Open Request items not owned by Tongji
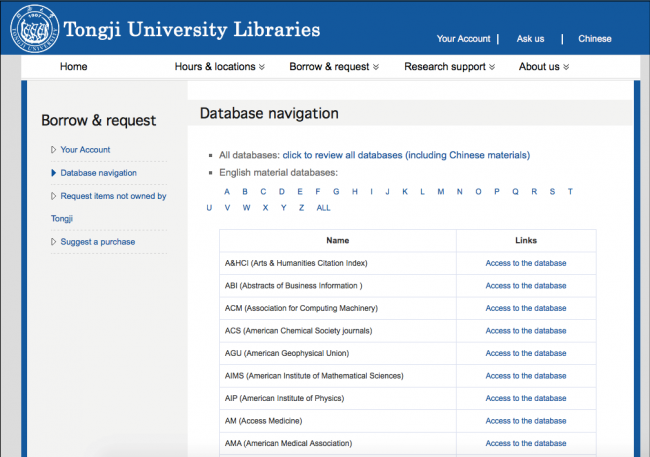 (109, 207)
